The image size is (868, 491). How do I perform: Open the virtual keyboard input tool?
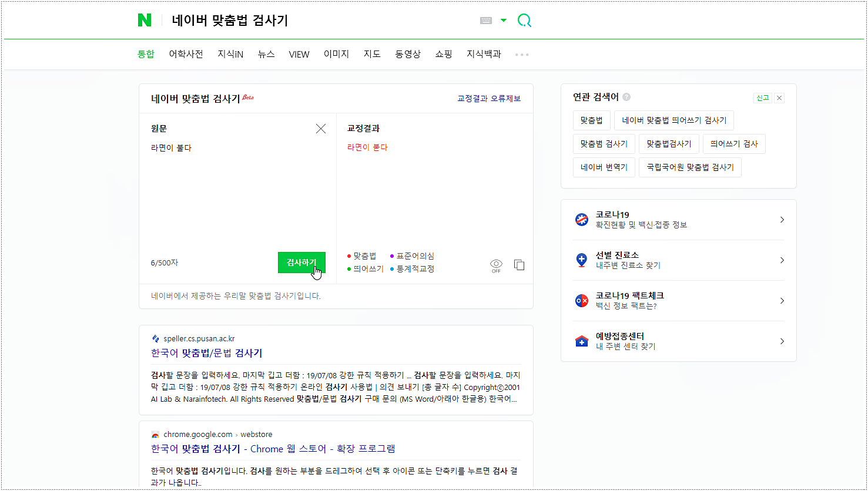pos(486,21)
